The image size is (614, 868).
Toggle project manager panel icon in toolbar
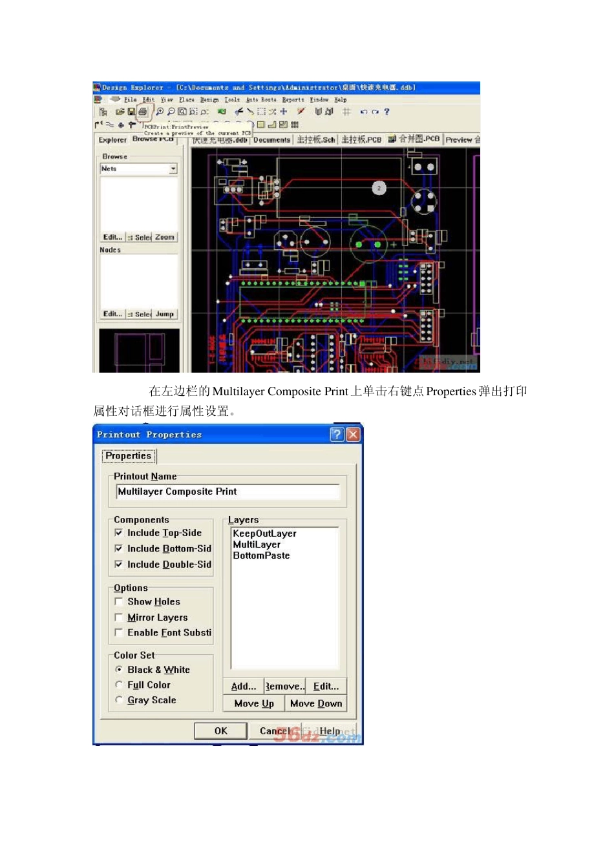(103, 112)
